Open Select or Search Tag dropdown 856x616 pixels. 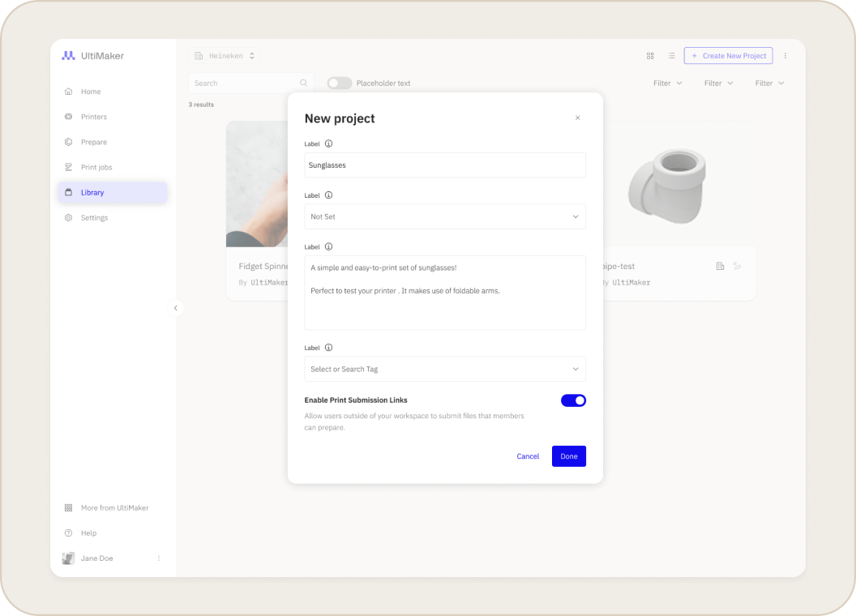tap(445, 369)
